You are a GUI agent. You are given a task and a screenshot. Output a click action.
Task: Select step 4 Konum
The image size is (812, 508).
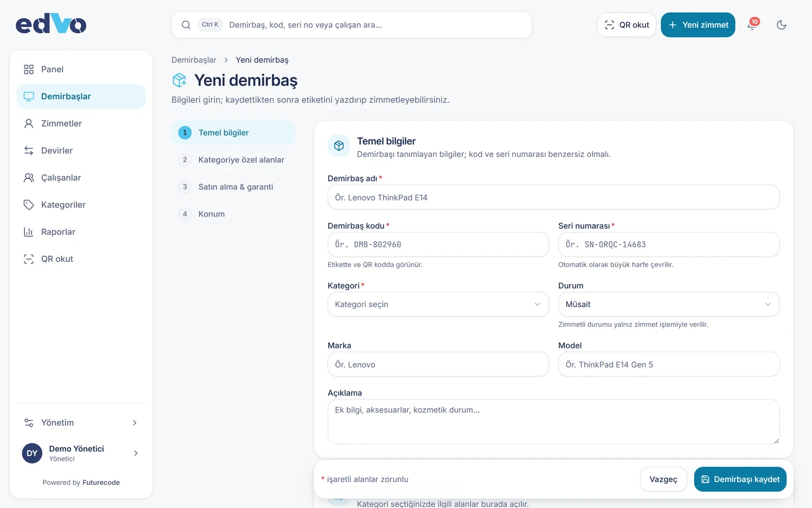pyautogui.click(x=233, y=214)
